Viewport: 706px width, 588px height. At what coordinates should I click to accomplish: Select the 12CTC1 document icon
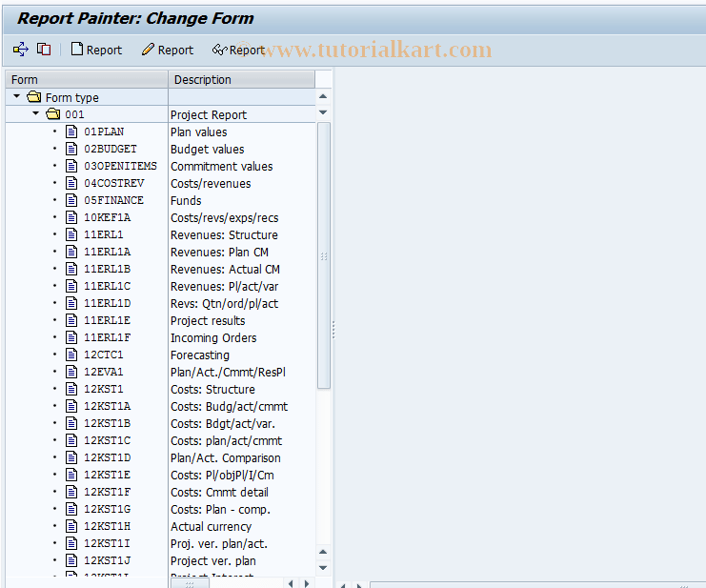[x=71, y=355]
